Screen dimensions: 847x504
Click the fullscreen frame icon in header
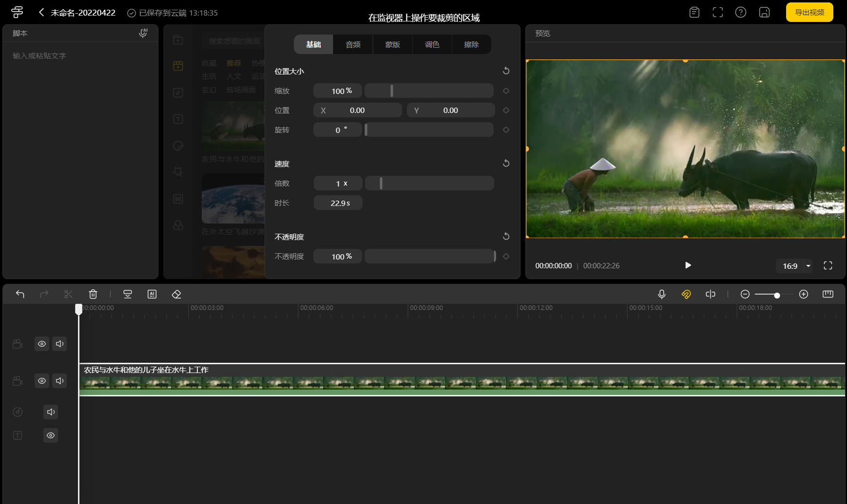coord(718,12)
